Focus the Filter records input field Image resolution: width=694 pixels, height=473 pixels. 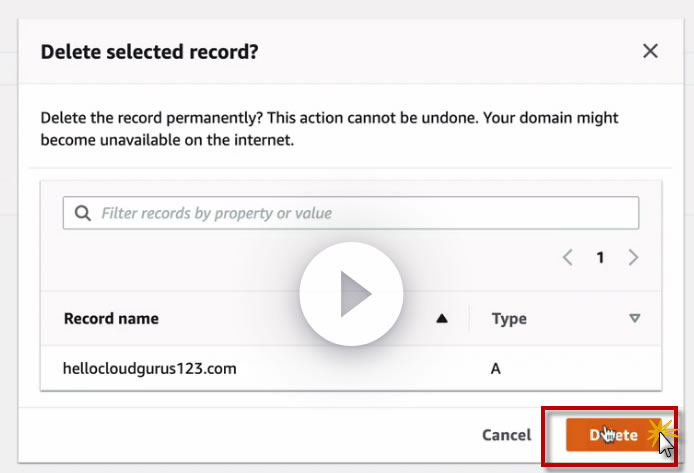[360, 213]
